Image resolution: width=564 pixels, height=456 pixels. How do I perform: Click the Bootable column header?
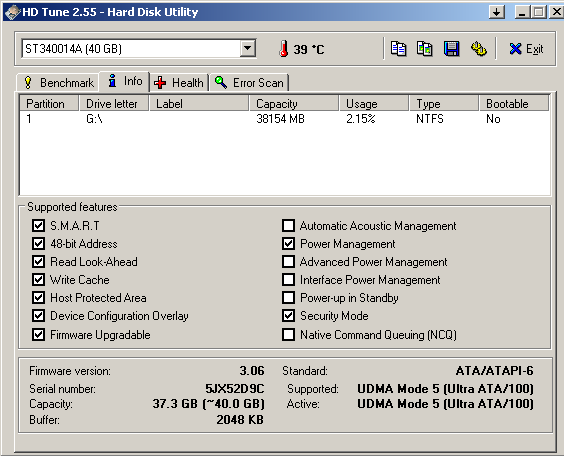514,104
